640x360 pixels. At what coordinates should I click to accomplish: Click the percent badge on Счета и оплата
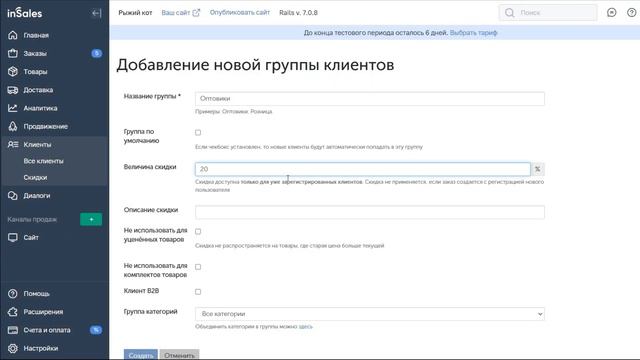(x=96, y=330)
